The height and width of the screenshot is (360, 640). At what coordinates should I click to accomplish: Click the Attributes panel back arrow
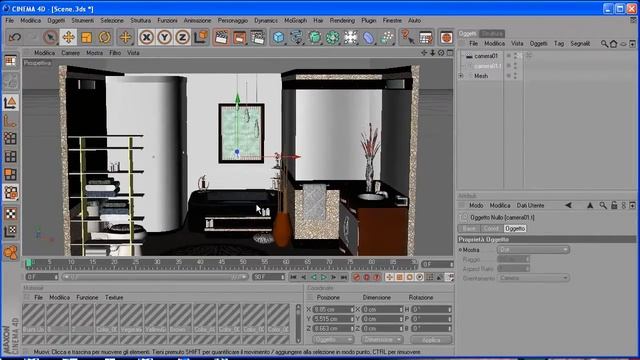click(568, 206)
